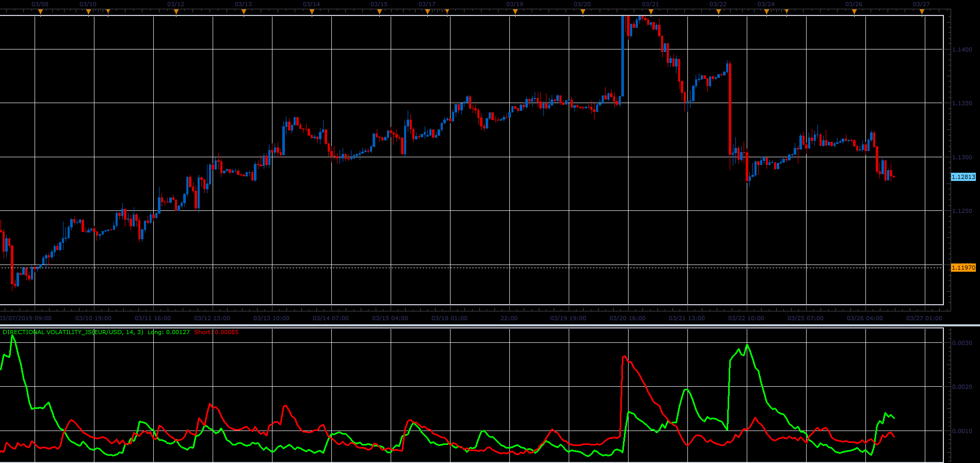Click the '03/12 13:00' time axis label

(212, 318)
